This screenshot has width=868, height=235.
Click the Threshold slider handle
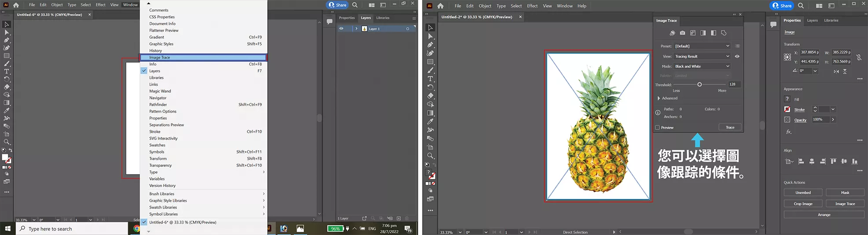[x=699, y=84]
